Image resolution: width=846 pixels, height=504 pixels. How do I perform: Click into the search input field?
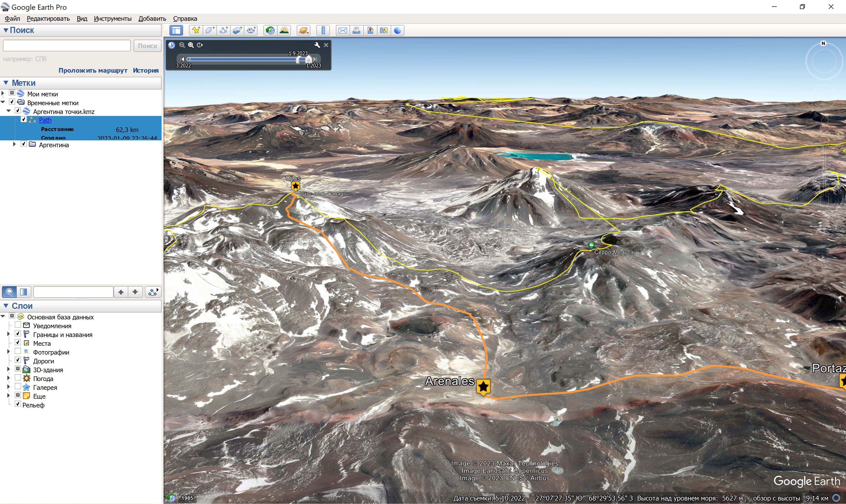point(67,45)
